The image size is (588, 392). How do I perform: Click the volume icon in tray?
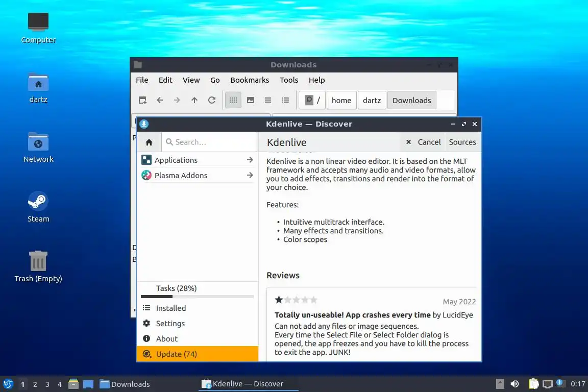point(515,384)
